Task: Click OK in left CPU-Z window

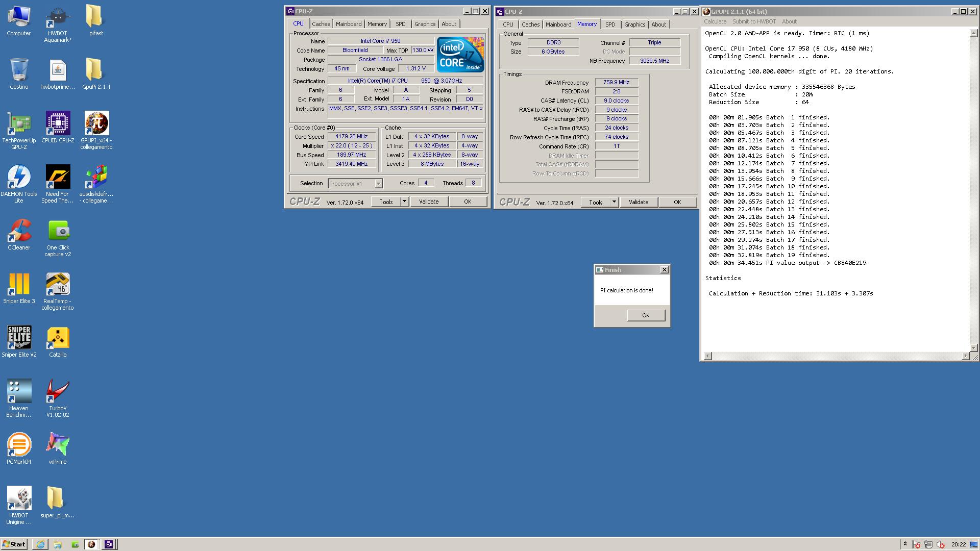Action: [468, 202]
